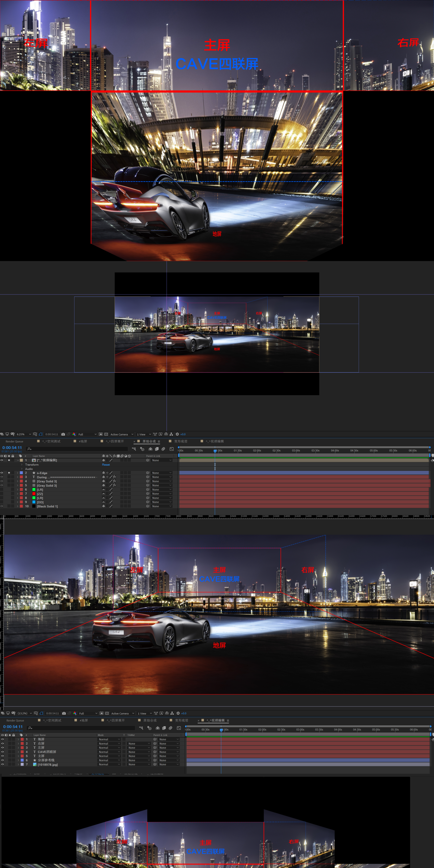Viewport: 434px width, 868px height.
Task: Switch to Render Queue tab in upper timeline
Action: point(14,442)
